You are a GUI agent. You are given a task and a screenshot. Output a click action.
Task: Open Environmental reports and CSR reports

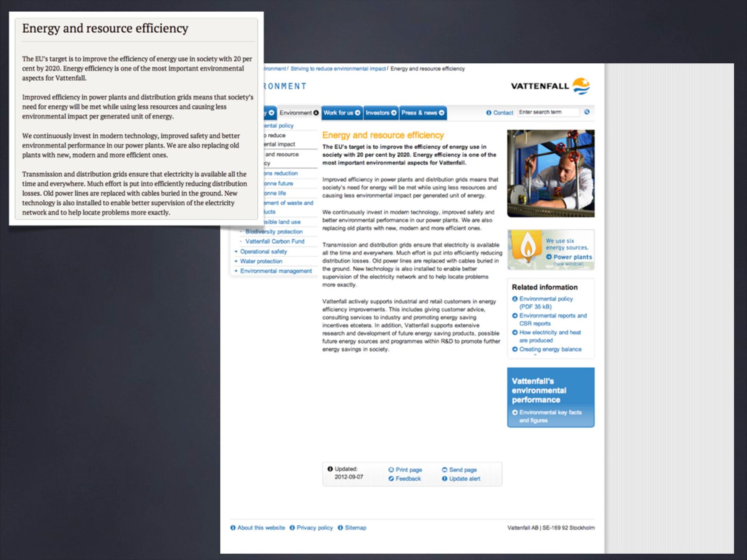coord(553,319)
